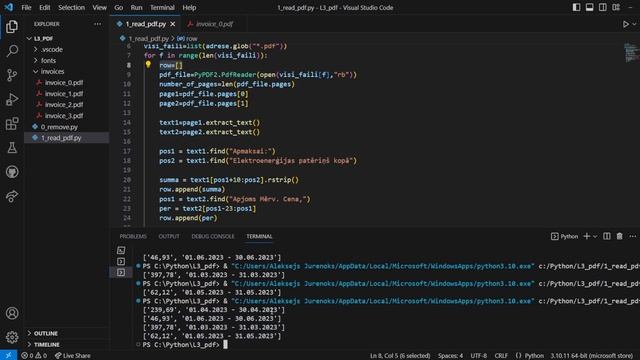Viewport: 640px width, 360px height.
Task: Select 1_read_pdf.py in the explorer tree
Action: (x=67, y=138)
